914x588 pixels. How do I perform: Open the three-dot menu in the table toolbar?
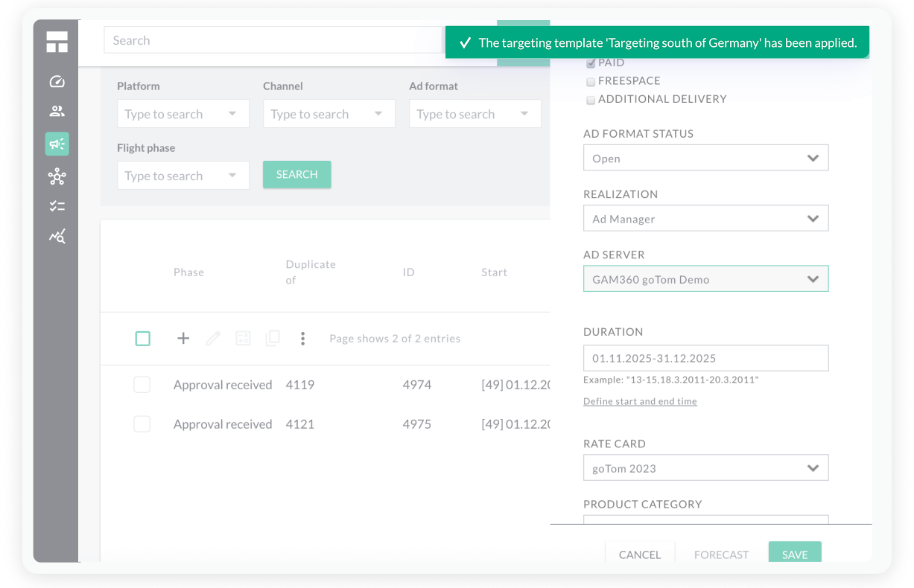(x=302, y=338)
